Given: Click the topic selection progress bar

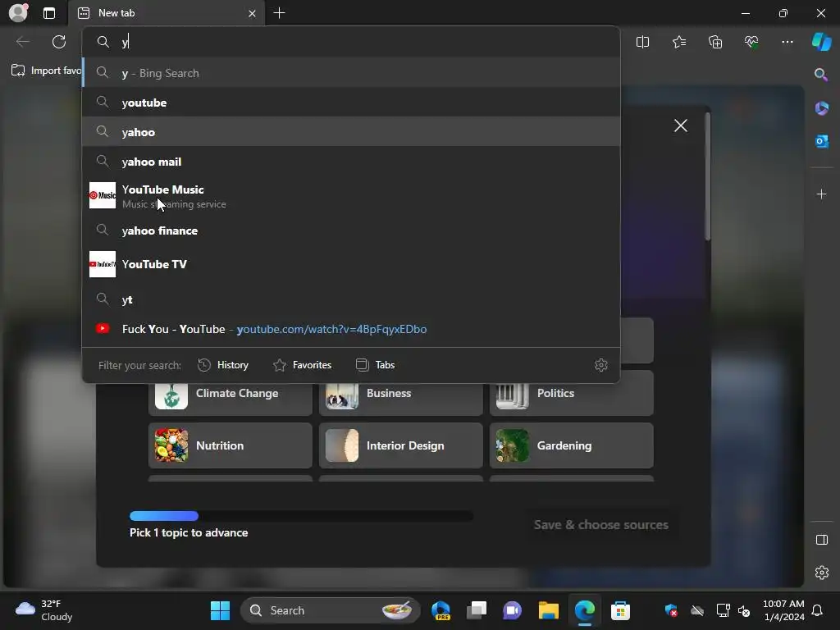Looking at the screenshot, I should click(302, 516).
